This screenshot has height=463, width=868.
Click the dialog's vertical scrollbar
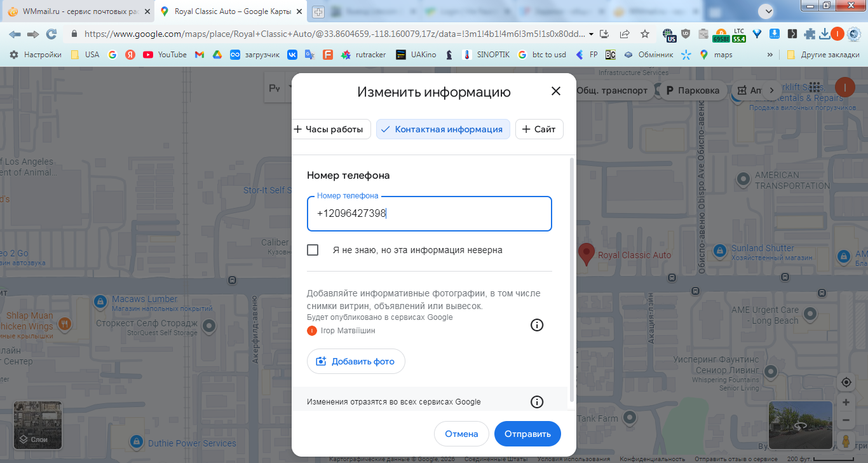coord(572,280)
